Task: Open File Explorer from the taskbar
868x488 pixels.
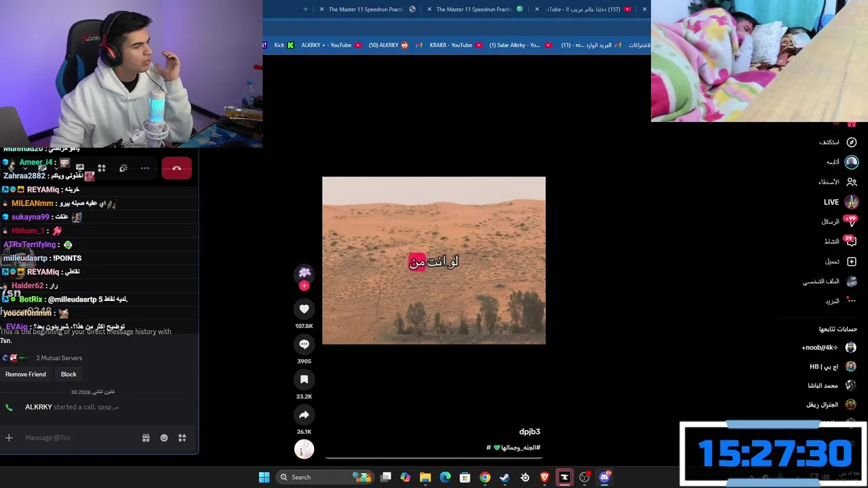Action: tap(425, 477)
